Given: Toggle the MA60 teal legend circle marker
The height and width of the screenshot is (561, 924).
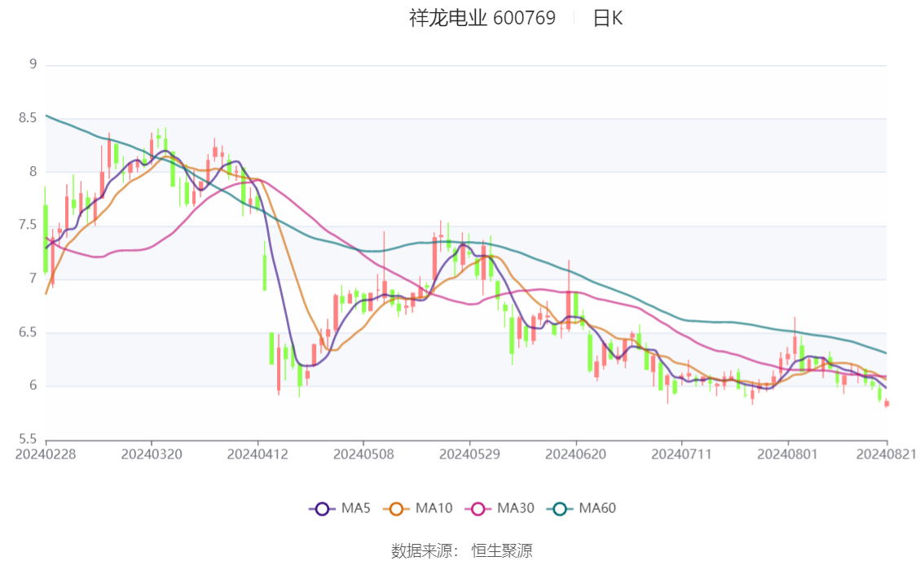Looking at the screenshot, I should [x=560, y=509].
